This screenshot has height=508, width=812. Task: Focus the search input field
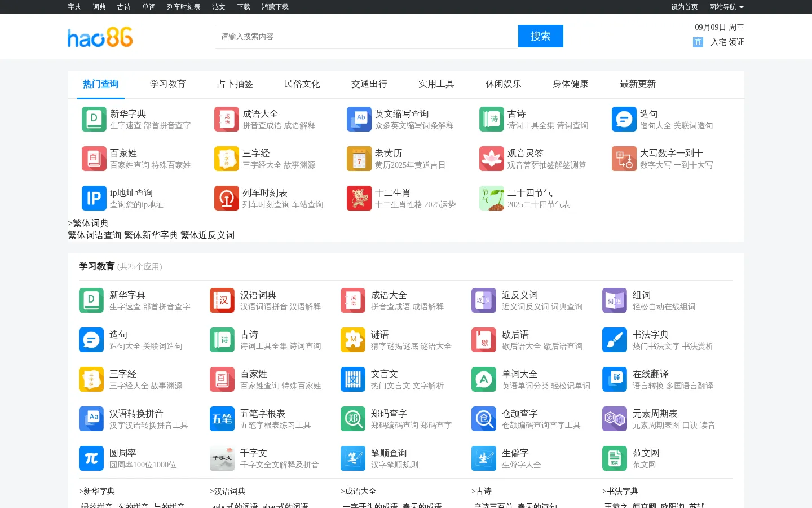click(367, 36)
